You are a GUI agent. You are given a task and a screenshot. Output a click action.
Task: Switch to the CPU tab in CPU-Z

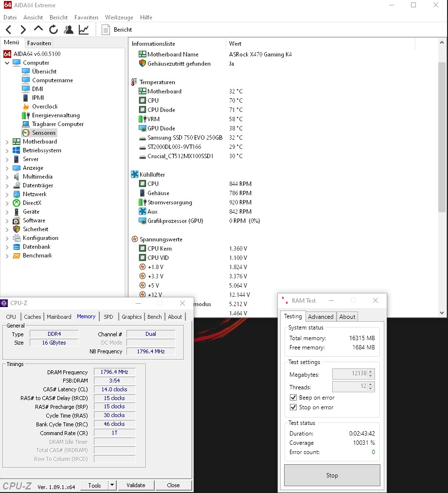[11, 317]
